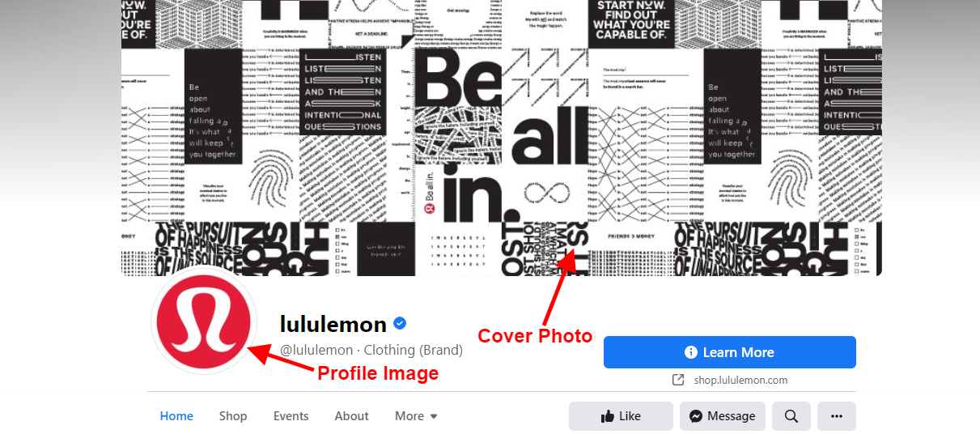The image size is (980, 434).
Task: Click the blue verified badge beside lululemon
Action: pyautogui.click(x=400, y=324)
